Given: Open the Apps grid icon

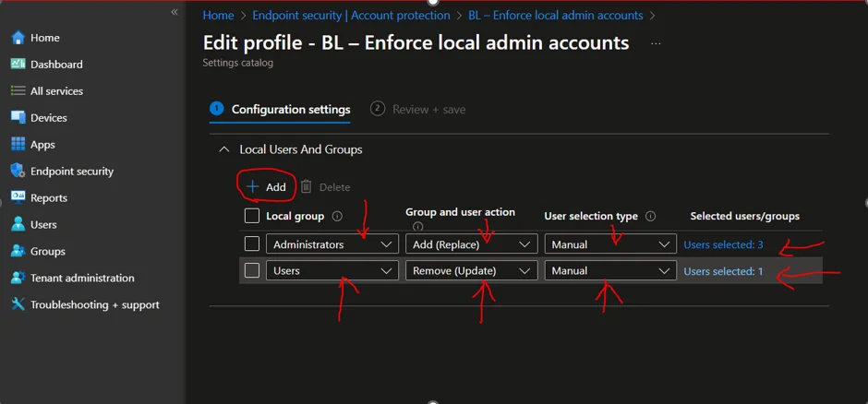Looking at the screenshot, I should point(18,145).
